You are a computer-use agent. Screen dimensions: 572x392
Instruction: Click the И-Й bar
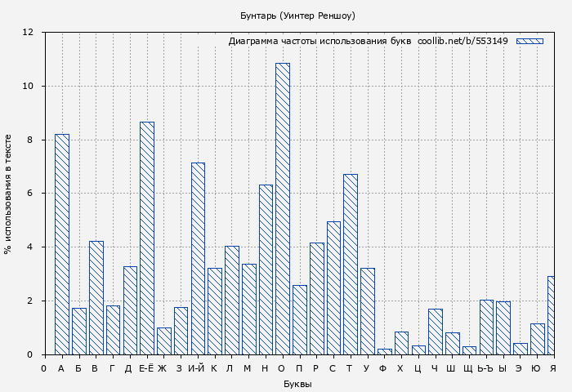pyautogui.click(x=198, y=258)
